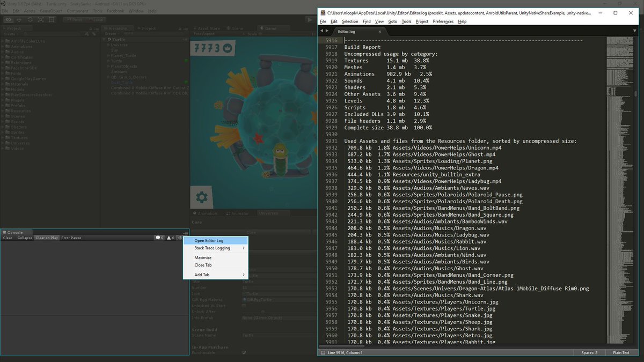The height and width of the screenshot is (362, 644).
Task: Click the Sublime Text minimap
Action: point(620,190)
